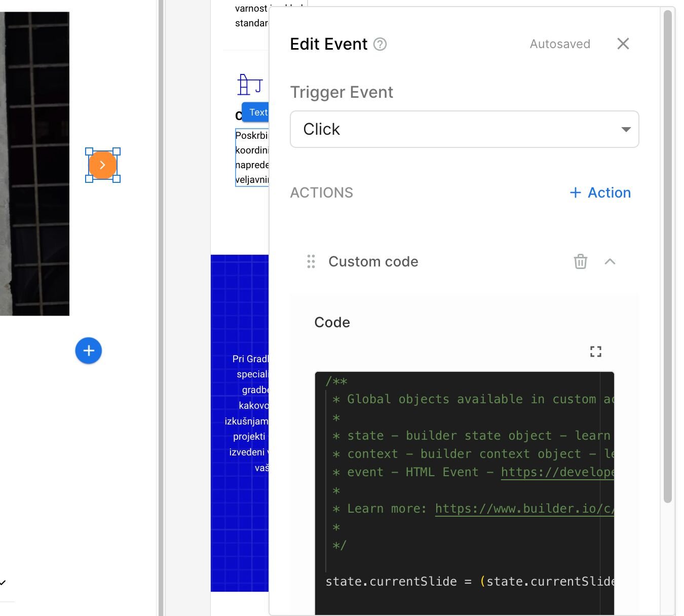684x616 pixels.
Task: Open the HTML Event developer link in code
Action: [x=557, y=472]
